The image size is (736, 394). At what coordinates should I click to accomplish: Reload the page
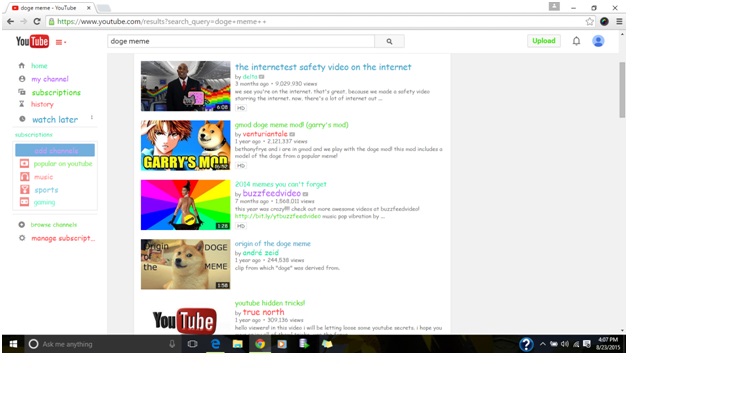tap(37, 22)
